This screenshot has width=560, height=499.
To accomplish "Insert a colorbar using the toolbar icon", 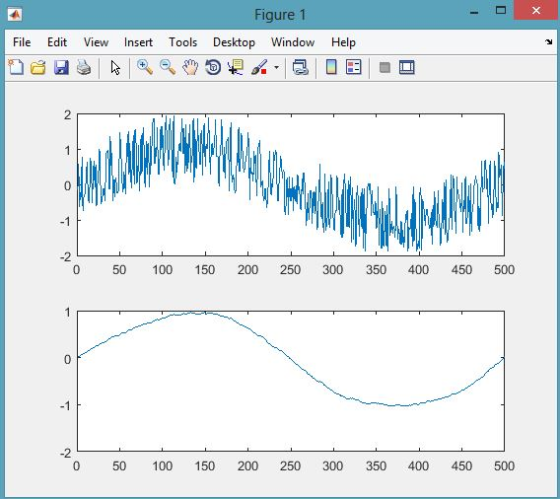I will 331,67.
